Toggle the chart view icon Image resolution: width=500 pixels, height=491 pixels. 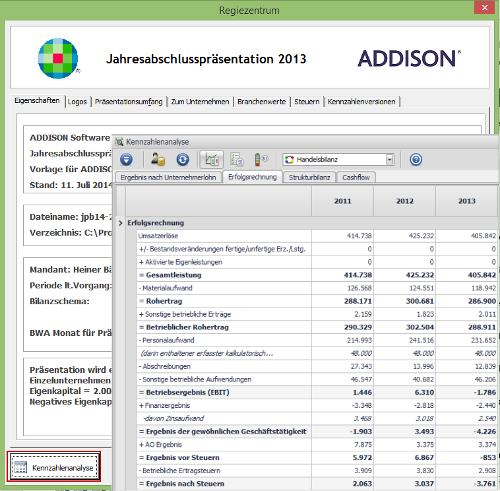click(211, 159)
